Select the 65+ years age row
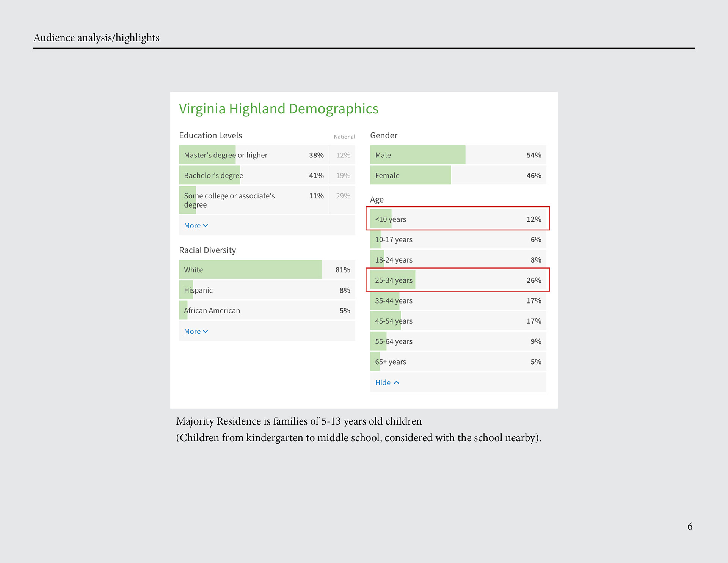This screenshot has width=728, height=563. click(458, 362)
